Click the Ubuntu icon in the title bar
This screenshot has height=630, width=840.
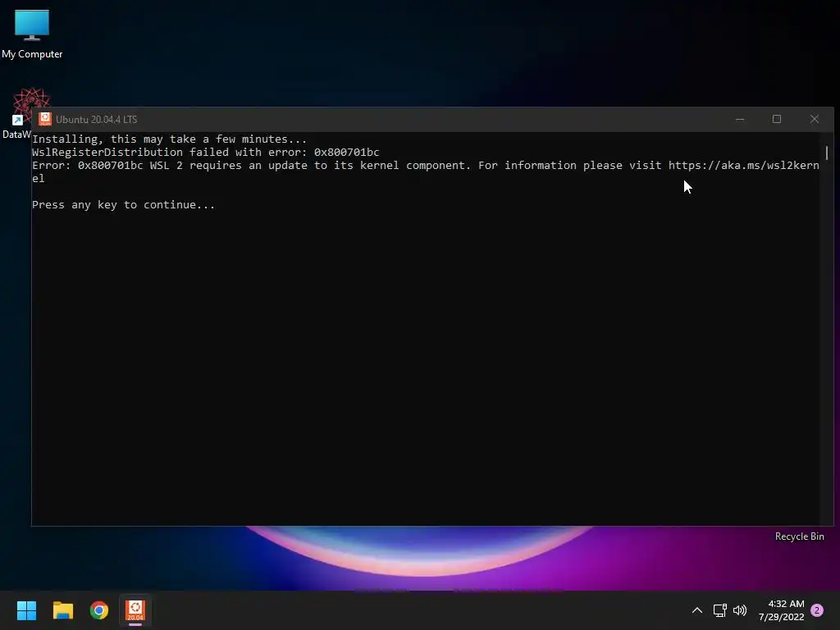45,119
